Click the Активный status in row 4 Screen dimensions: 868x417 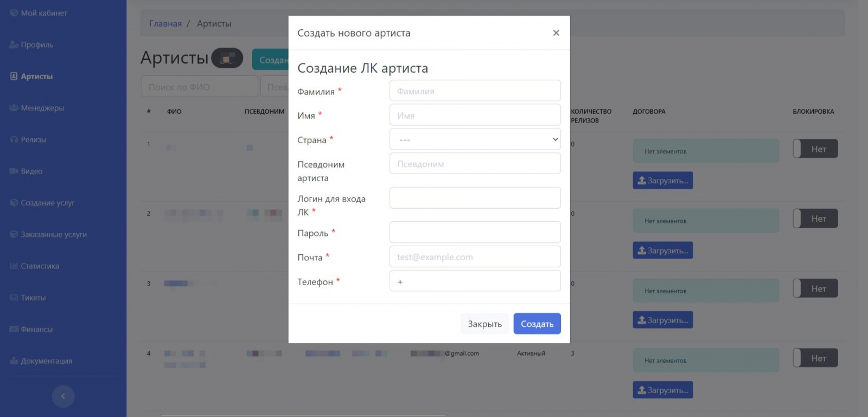pyautogui.click(x=531, y=354)
